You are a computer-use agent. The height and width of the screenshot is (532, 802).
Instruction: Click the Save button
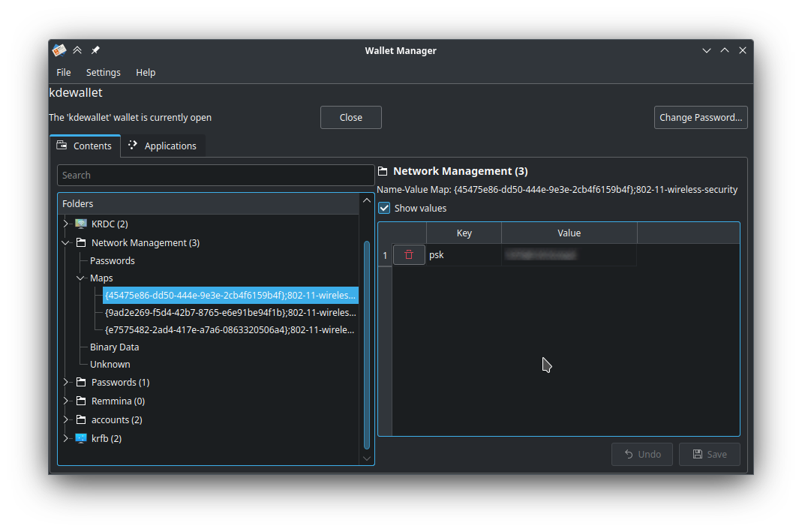[710, 454]
